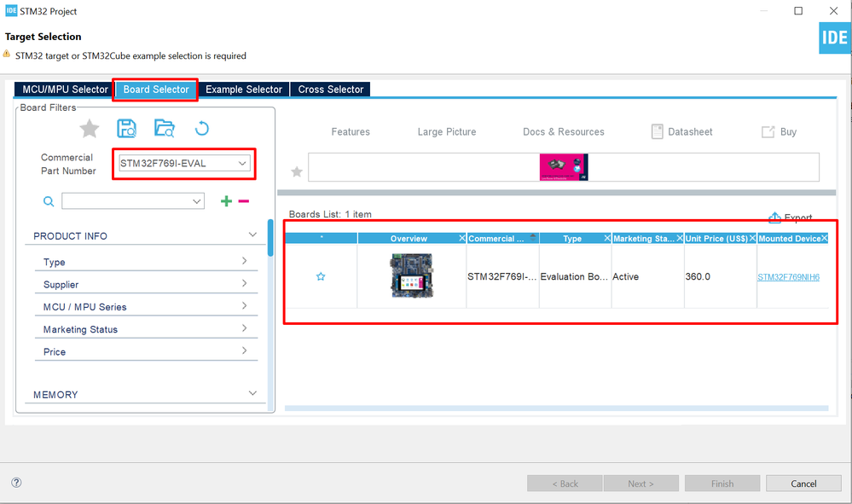The image size is (852, 504).
Task: Select the STM32F769I-EVAL board thumbnail
Action: (412, 276)
